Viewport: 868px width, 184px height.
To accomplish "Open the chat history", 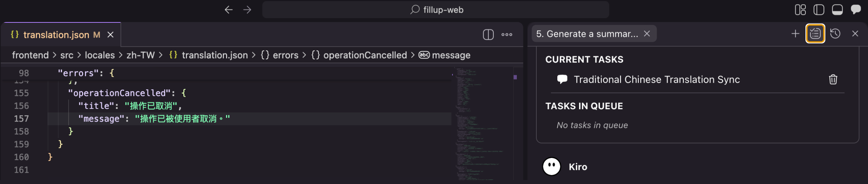I will pos(835,34).
